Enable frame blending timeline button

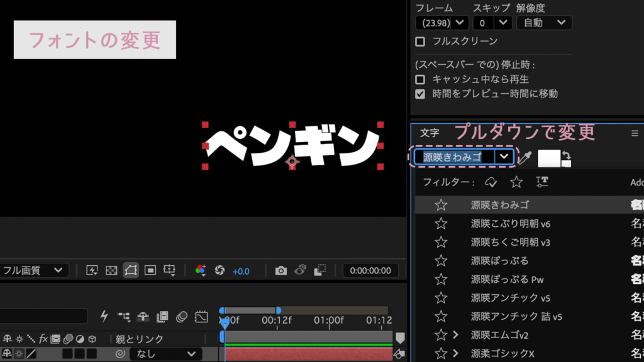162,317
